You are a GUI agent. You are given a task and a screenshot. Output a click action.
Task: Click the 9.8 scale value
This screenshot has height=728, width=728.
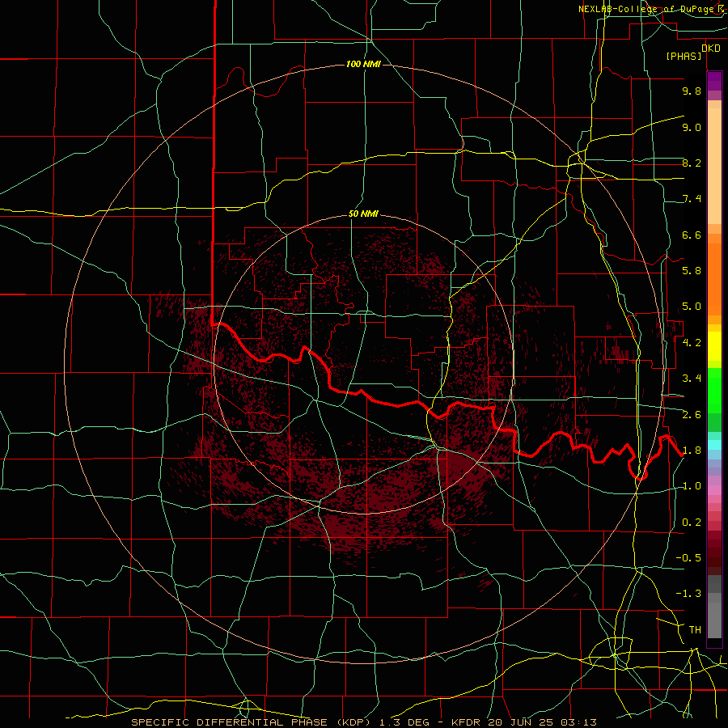(x=692, y=91)
